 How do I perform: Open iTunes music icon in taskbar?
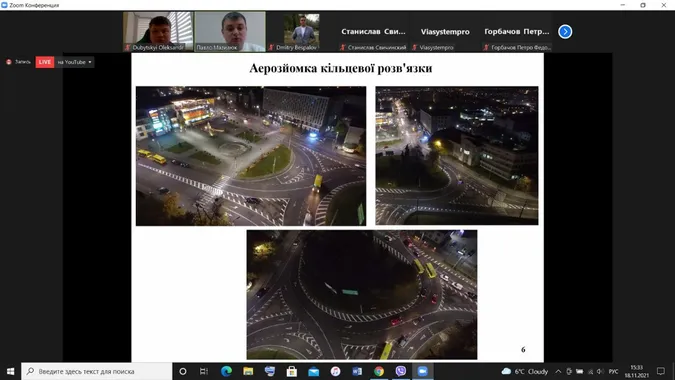[x=335, y=371]
